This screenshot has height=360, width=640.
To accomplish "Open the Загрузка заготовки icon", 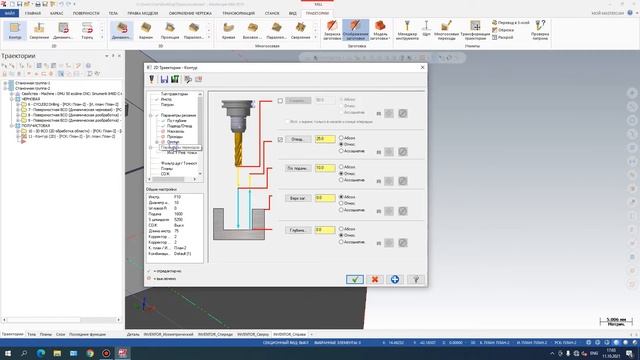I will [x=332, y=30].
